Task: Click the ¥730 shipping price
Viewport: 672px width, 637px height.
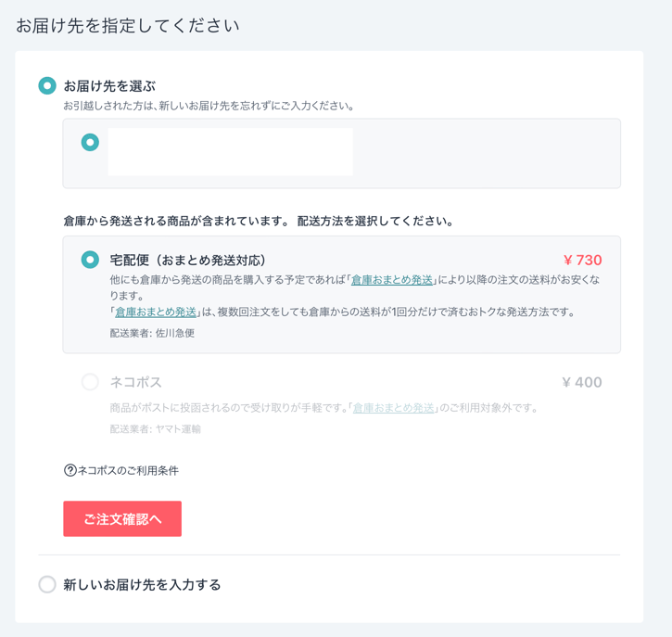Action: [x=582, y=261]
